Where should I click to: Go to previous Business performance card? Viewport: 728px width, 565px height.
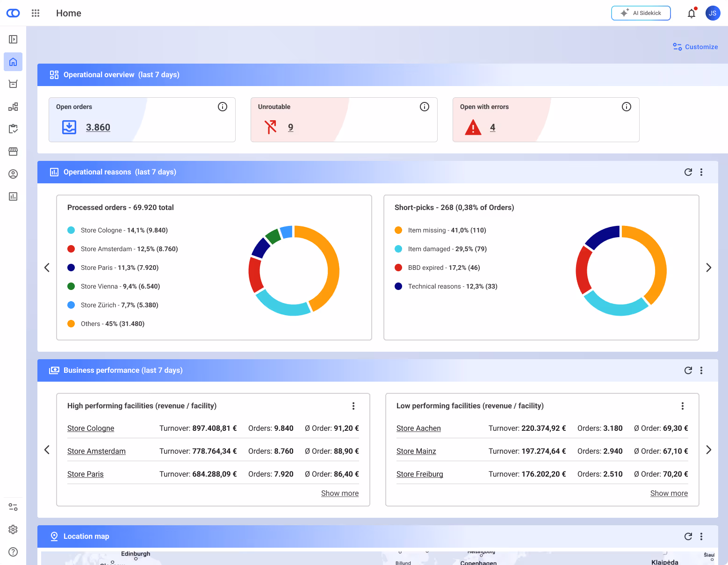(x=47, y=450)
